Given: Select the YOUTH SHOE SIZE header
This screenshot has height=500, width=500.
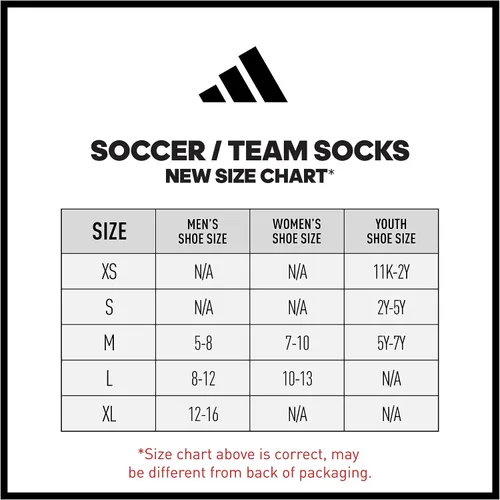Looking at the screenshot, I should [391, 231].
